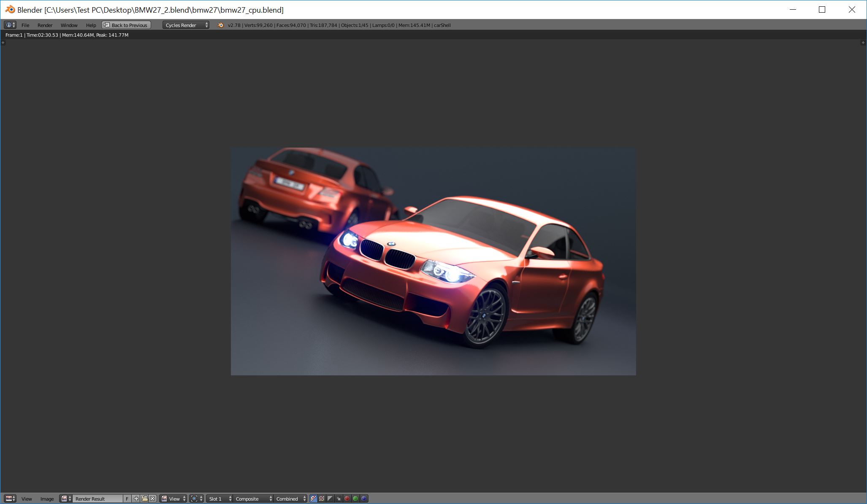Expand the Slot 1 render slot dropdown

coord(219,499)
